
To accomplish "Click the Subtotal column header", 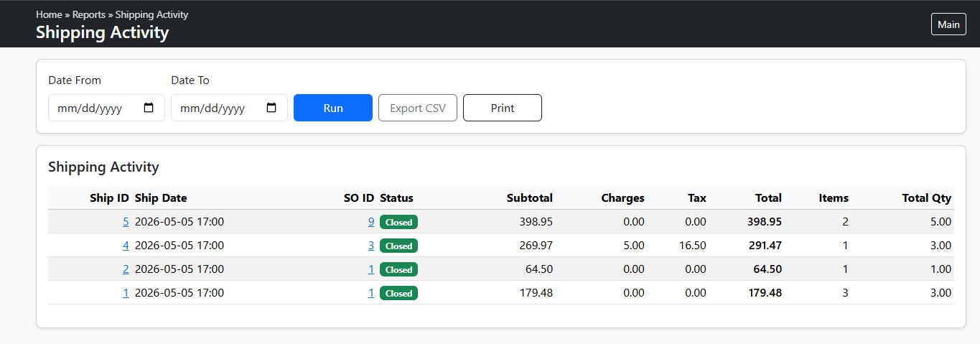I will point(530,197).
